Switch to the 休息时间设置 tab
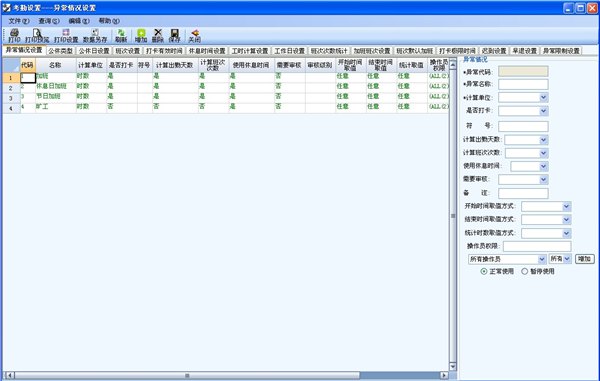Screen dimensions: 600x381 click(x=207, y=50)
